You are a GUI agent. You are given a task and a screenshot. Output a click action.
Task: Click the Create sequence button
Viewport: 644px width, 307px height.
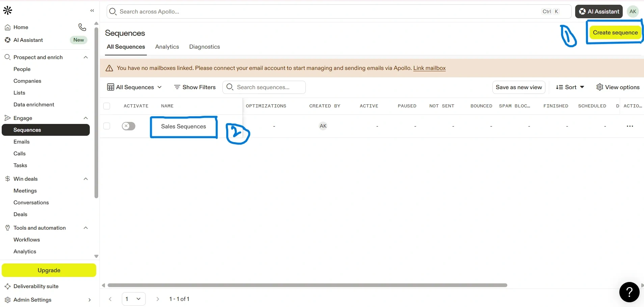pos(615,33)
